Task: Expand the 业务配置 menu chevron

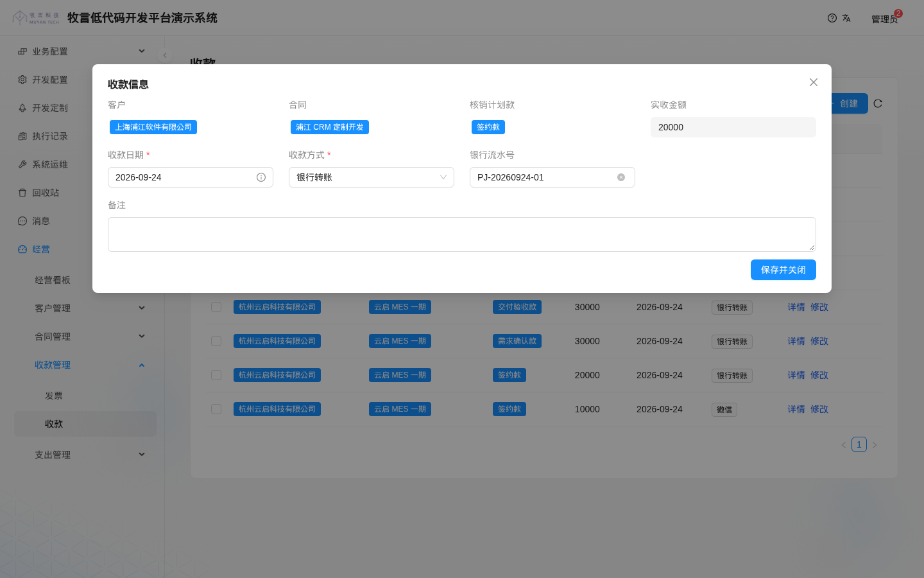Action: [x=142, y=51]
